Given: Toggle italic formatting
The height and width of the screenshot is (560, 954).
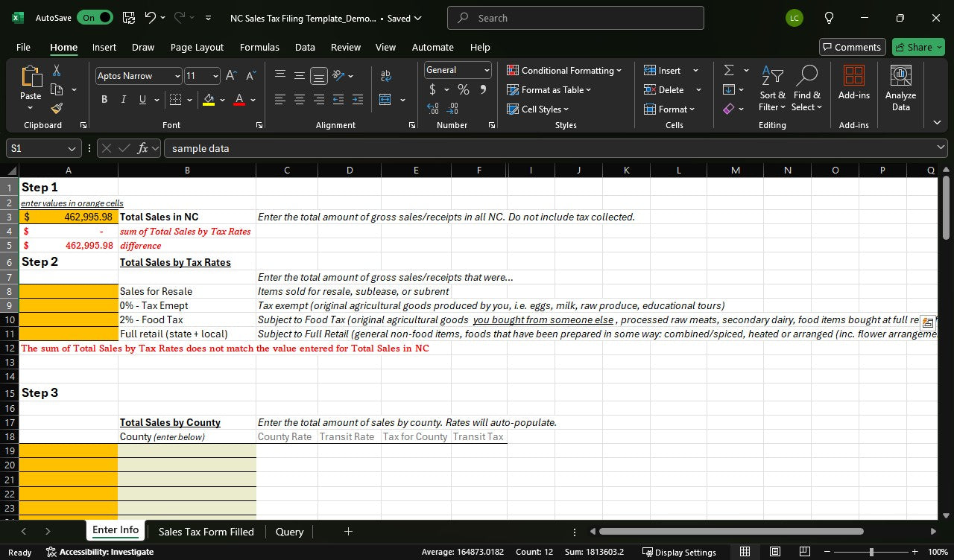Looking at the screenshot, I should tap(123, 100).
